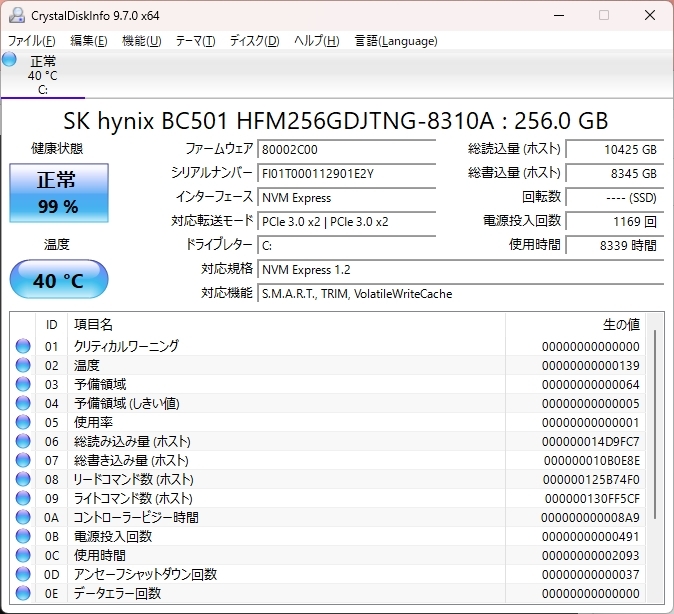This screenshot has height=614, width=674.
Task: Click the interface field NVM Express
Action: point(346,197)
